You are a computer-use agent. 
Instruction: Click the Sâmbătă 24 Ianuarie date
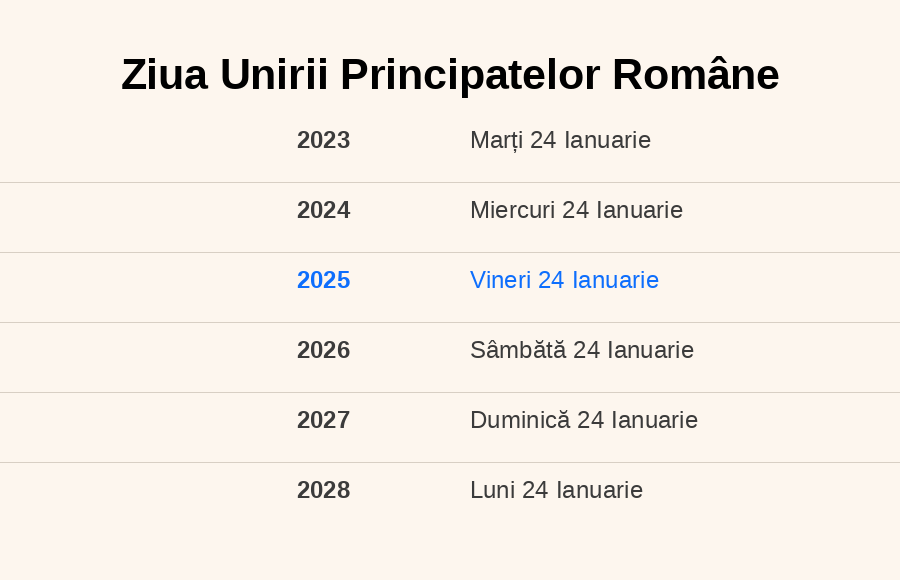click(582, 350)
